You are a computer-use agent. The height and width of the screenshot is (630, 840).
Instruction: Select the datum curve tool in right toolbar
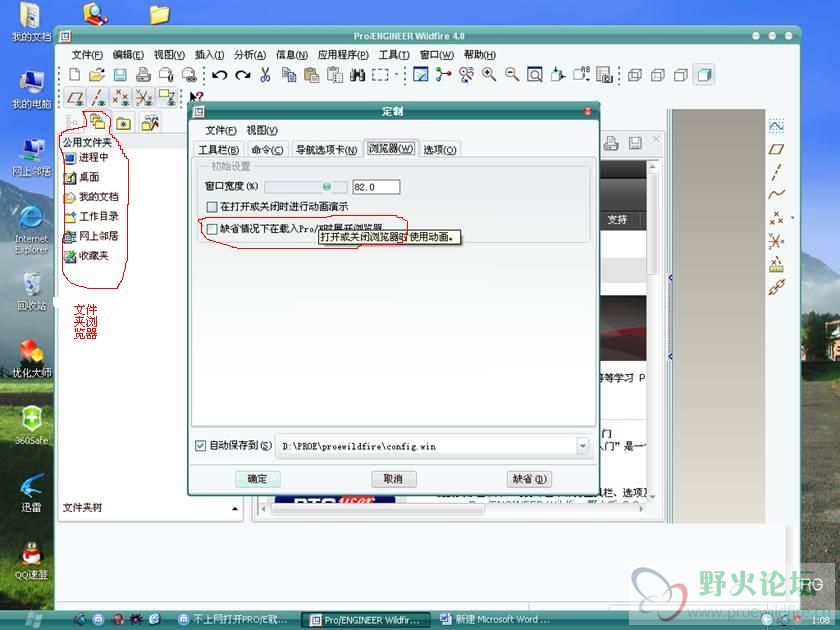[x=776, y=194]
